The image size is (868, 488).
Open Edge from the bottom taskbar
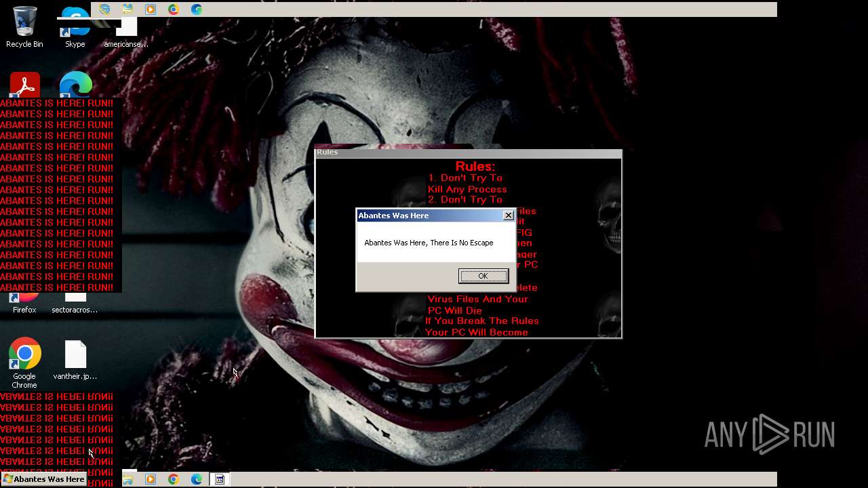click(x=197, y=479)
